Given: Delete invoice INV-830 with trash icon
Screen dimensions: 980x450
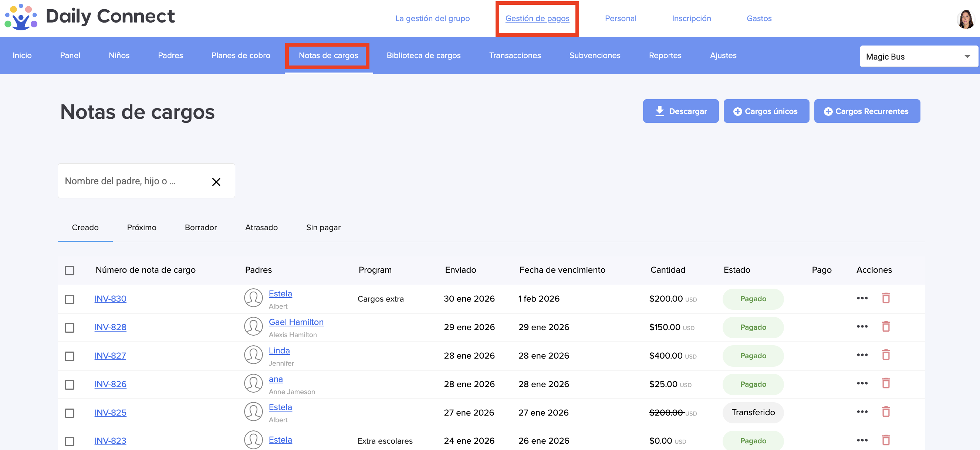Looking at the screenshot, I should (x=886, y=298).
